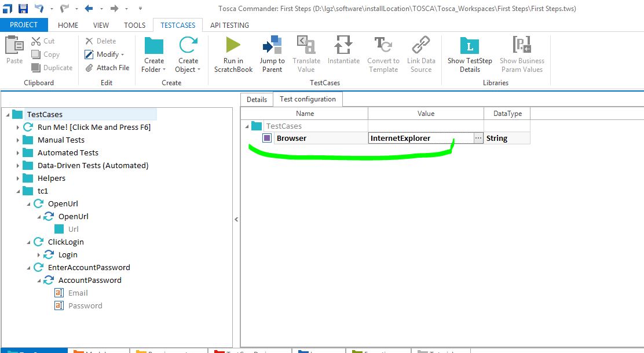Collapse the TestCases row in configuration grid

(247, 126)
